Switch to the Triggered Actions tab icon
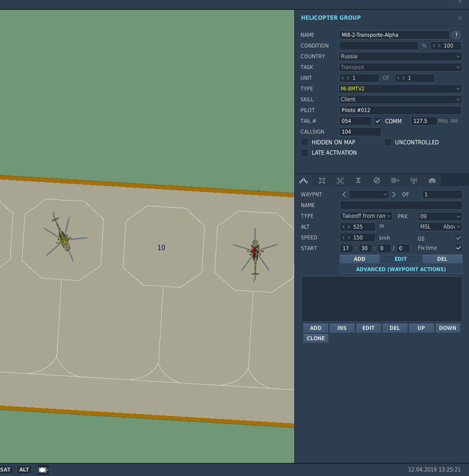469x476 pixels. [x=340, y=181]
